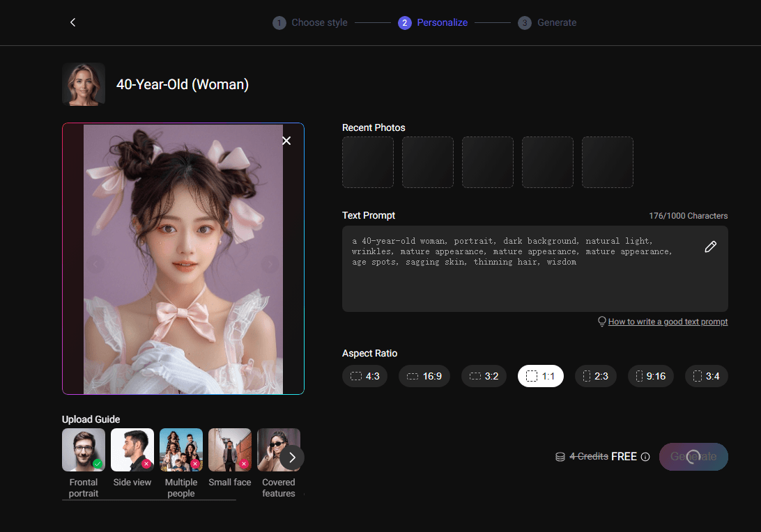The height and width of the screenshot is (532, 761).
Task: Click the right arrow on the preview image
Action: pos(270,264)
